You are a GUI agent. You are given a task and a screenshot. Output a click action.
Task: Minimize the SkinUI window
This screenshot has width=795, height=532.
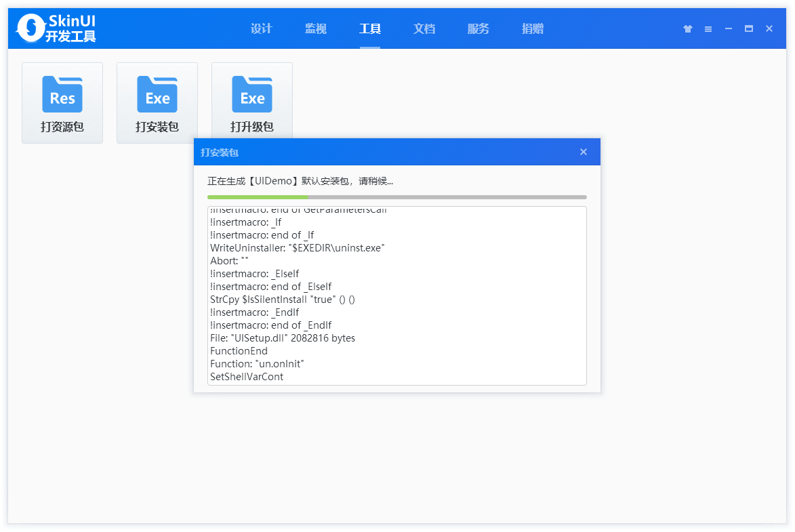[x=728, y=29]
